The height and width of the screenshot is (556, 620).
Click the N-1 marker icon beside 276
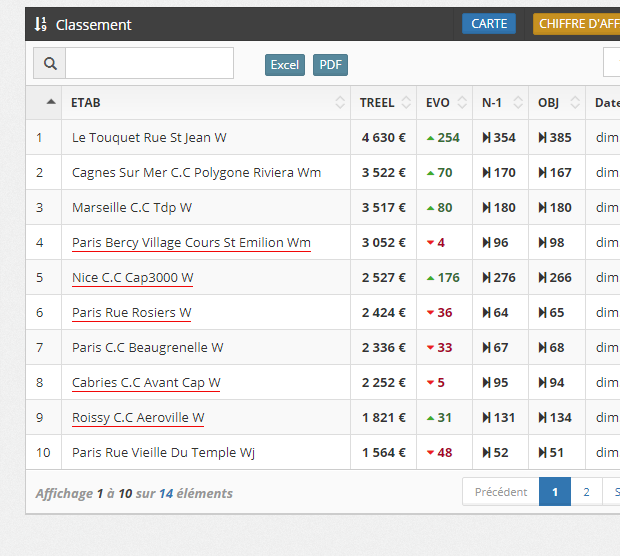click(x=487, y=278)
